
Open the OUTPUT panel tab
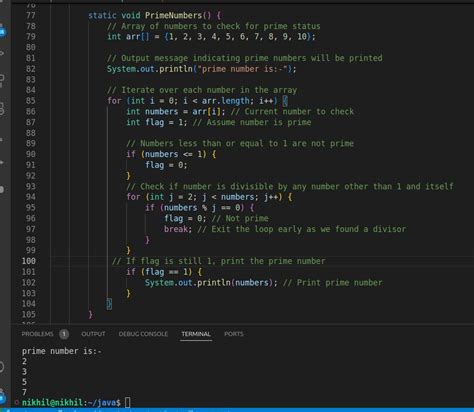[93, 334]
